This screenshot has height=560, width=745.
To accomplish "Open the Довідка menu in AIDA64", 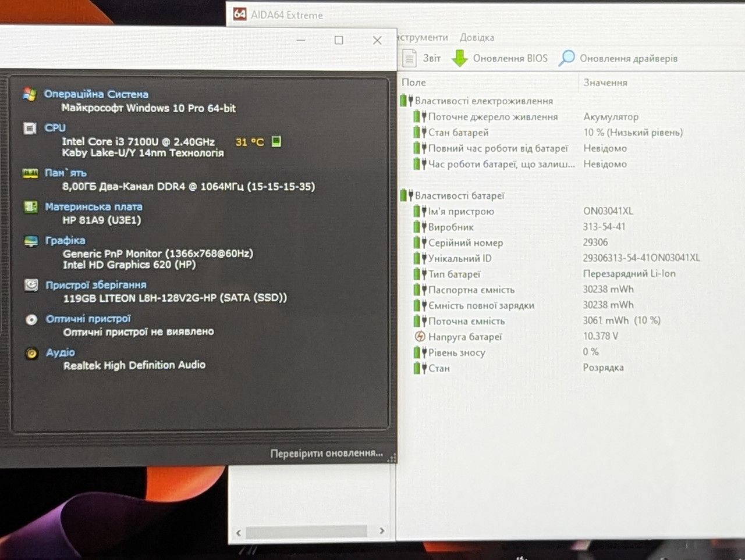I will tap(477, 37).
